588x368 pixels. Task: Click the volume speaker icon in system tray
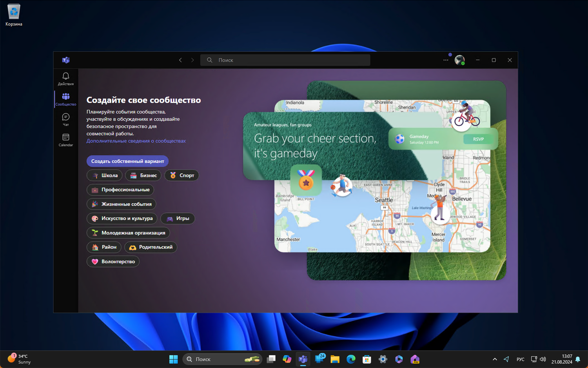coord(543,359)
